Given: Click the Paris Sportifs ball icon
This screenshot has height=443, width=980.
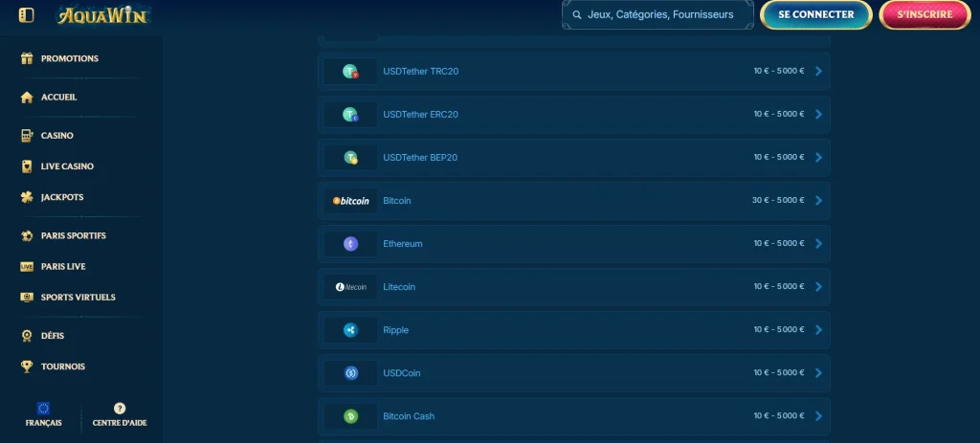Looking at the screenshot, I should (26, 236).
